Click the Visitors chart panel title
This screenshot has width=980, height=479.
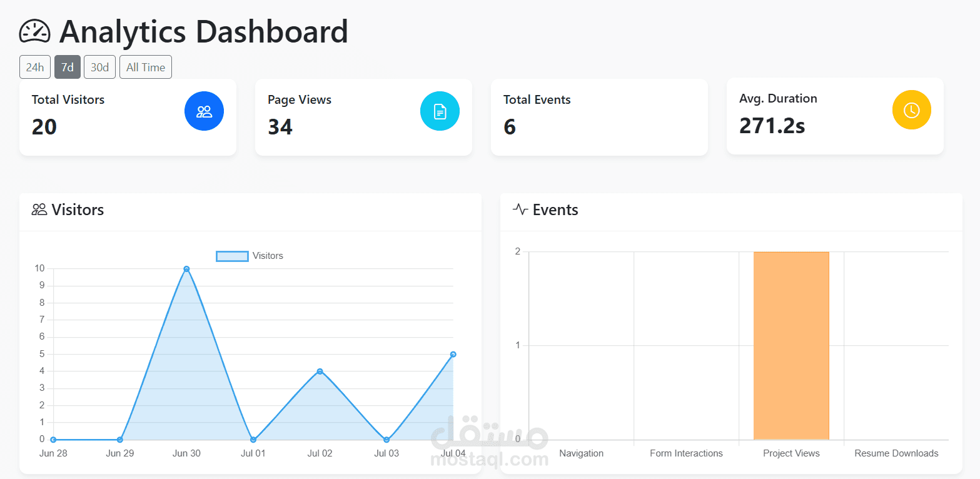pyautogui.click(x=78, y=209)
